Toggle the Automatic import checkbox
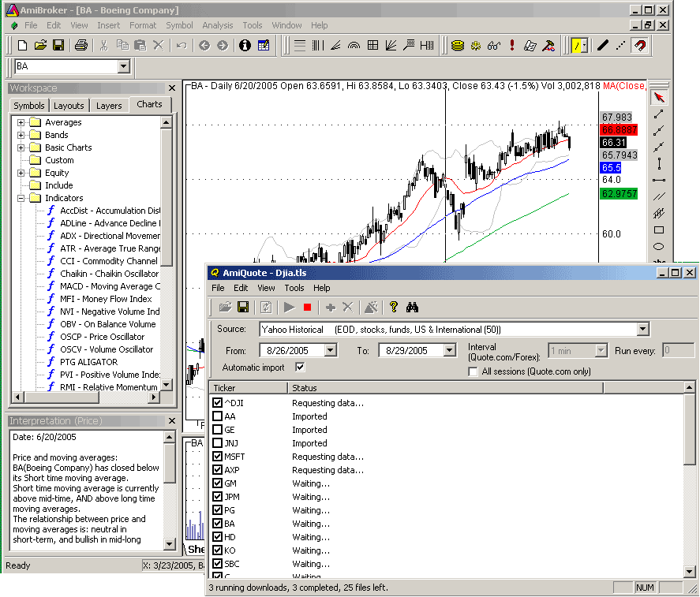Screen dimensions: 700x597 pos(300,367)
